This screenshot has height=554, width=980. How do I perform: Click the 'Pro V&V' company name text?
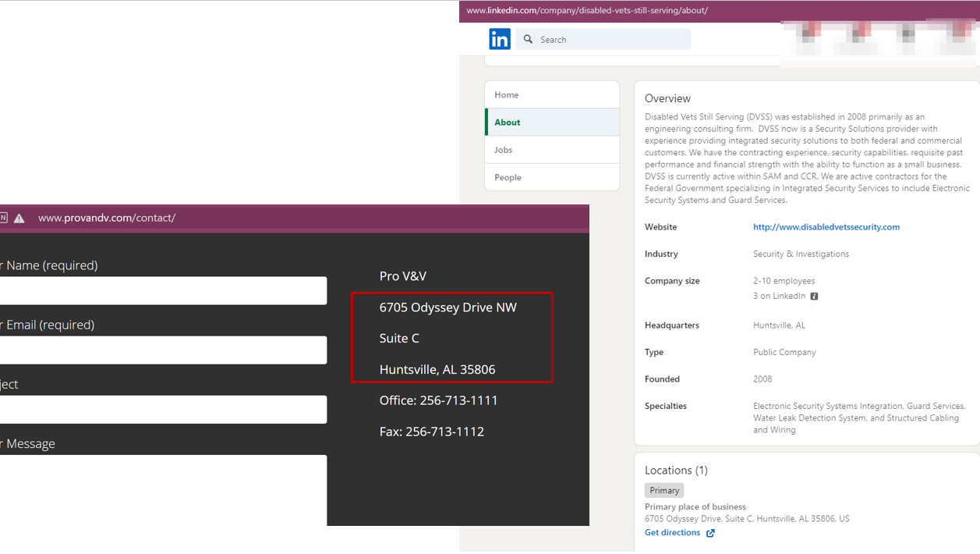[403, 276]
